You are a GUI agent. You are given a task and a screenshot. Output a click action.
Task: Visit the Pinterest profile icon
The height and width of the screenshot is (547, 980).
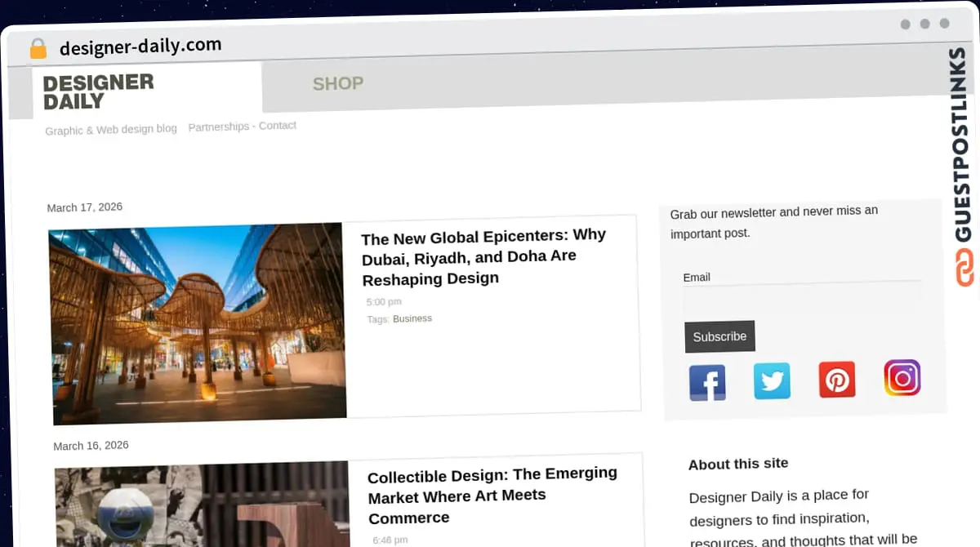click(x=837, y=380)
